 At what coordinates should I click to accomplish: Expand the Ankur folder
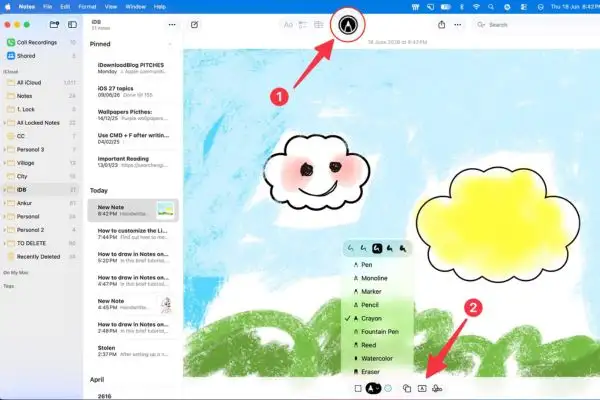pos(4,203)
